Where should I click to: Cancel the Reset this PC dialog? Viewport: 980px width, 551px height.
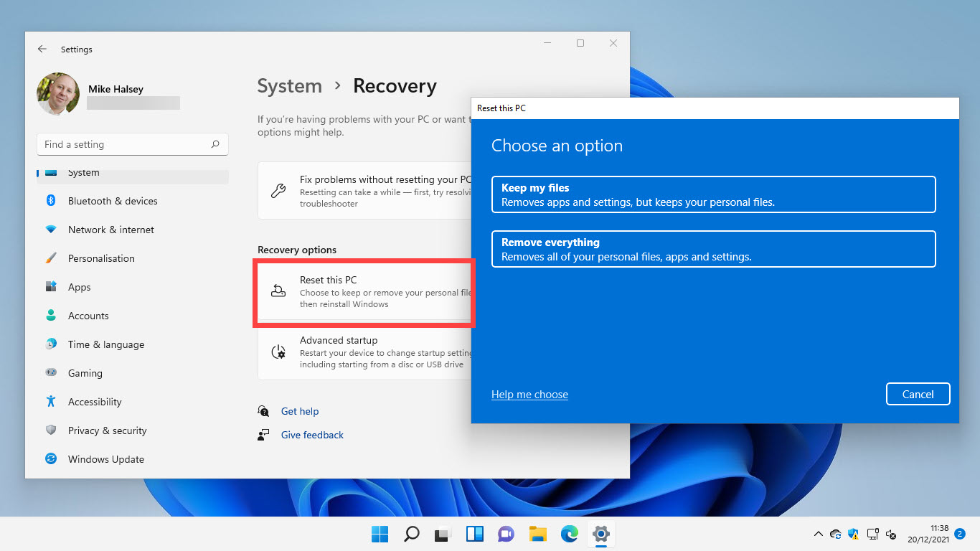[x=918, y=394]
